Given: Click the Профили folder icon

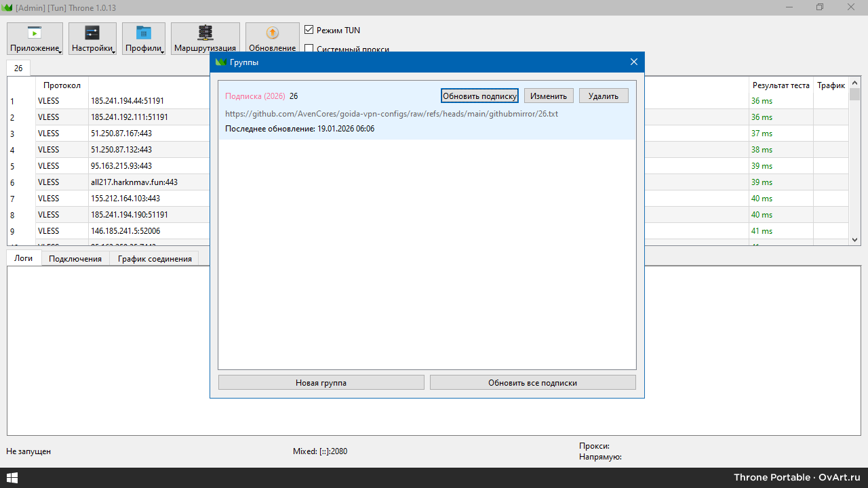Looking at the screenshot, I should tap(144, 33).
